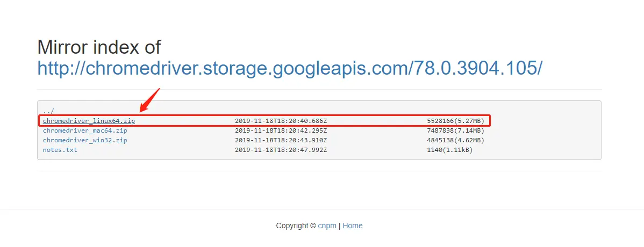Screen dimensions: 644x247
Task: Click the 5528166(5.27MB) file size
Action: click(x=455, y=121)
